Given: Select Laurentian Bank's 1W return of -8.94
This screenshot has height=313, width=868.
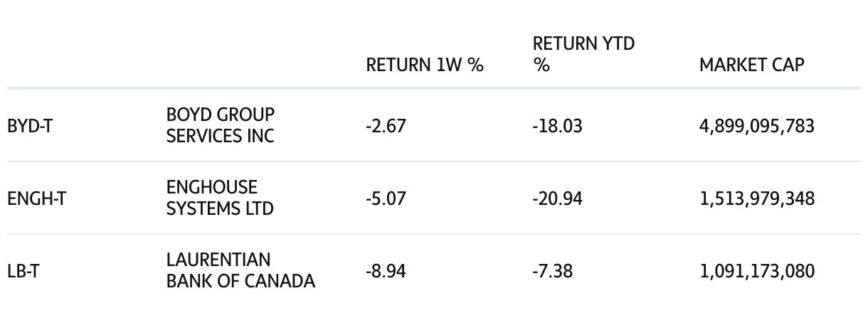Looking at the screenshot, I should (x=385, y=271).
